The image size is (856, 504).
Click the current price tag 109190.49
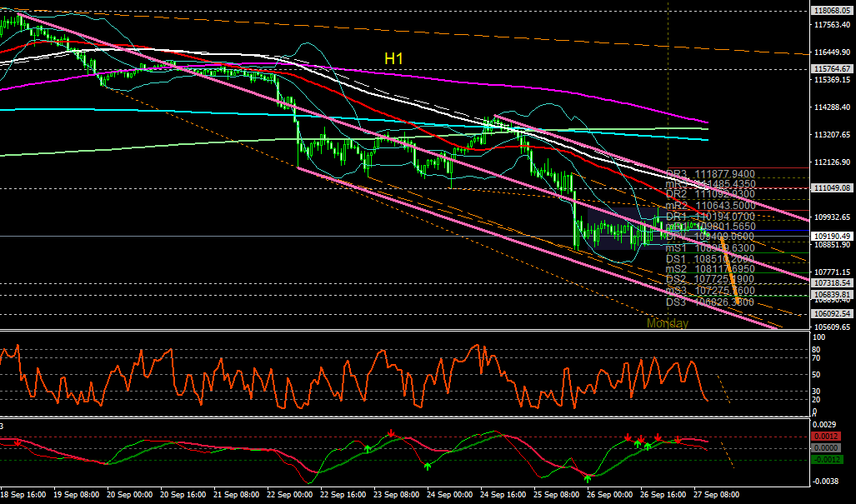[832, 237]
